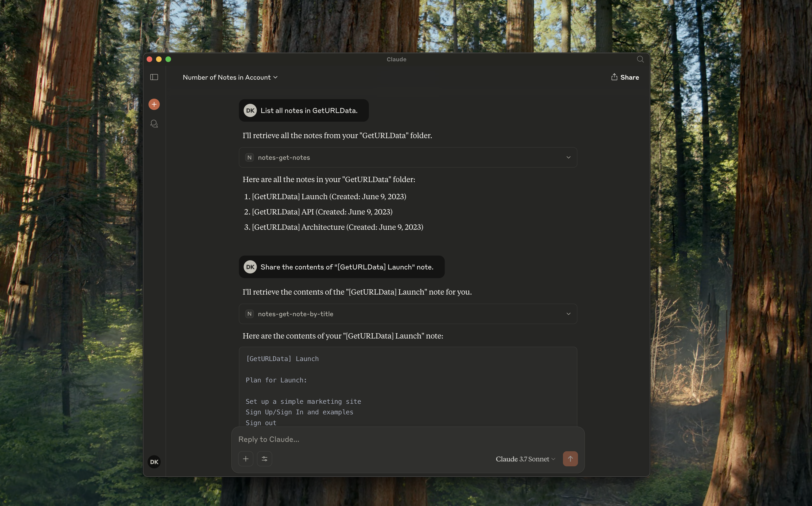This screenshot has height=506, width=812.
Task: Open the chats history icon
Action: tap(154, 124)
